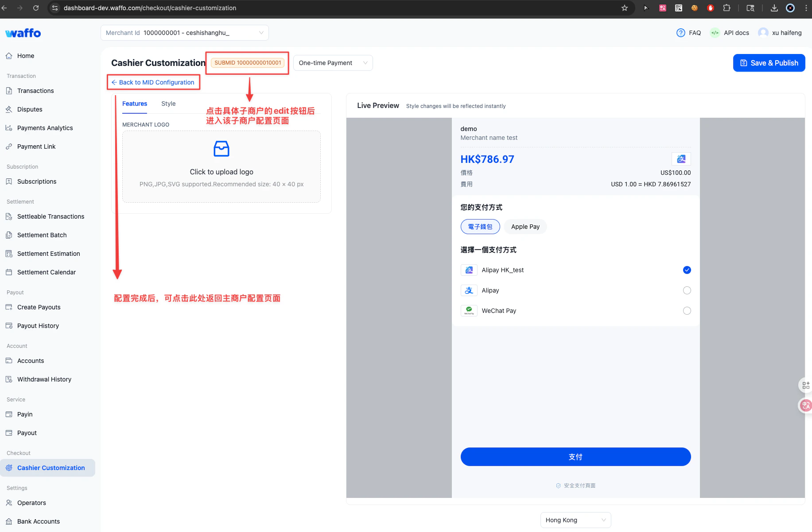This screenshot has width=812, height=532.
Task: Click the Accounts wallet icon
Action: (9, 361)
